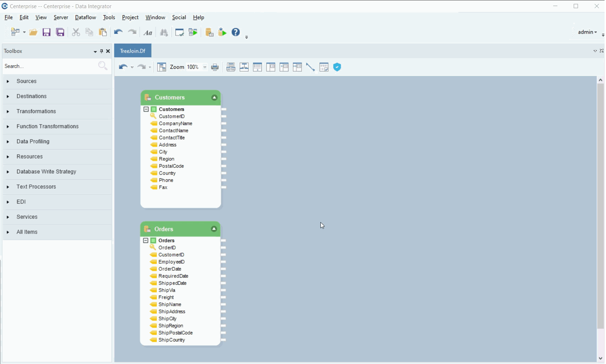
Task: Click the Save All icon
Action: point(60,32)
